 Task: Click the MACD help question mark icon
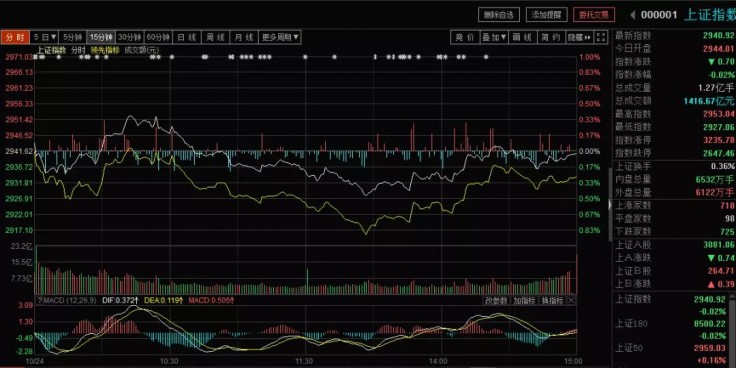[x=40, y=300]
